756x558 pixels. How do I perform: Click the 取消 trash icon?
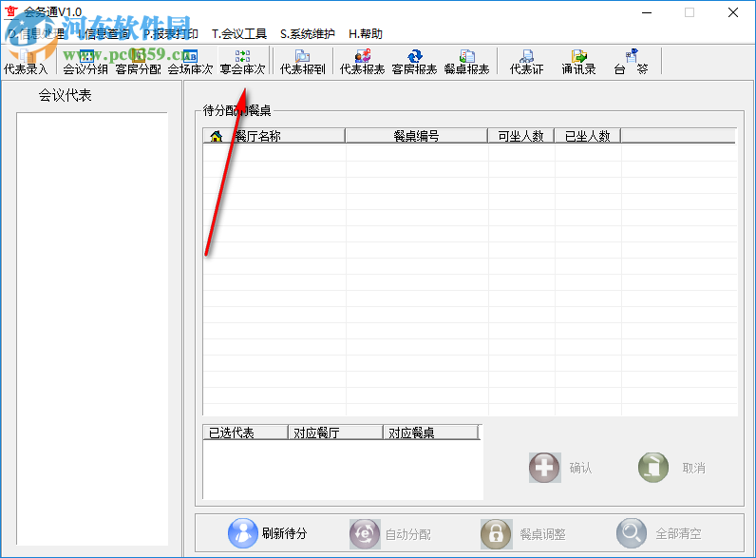click(x=653, y=468)
